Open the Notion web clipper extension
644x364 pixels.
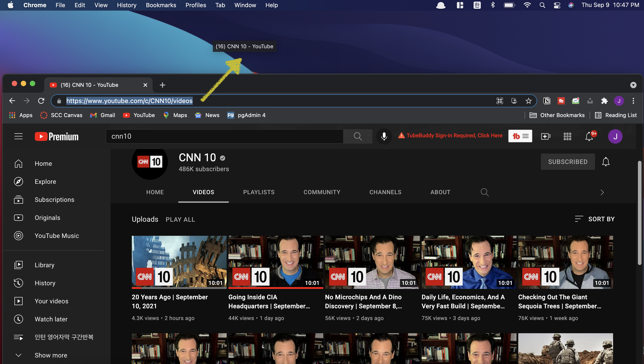[547, 101]
